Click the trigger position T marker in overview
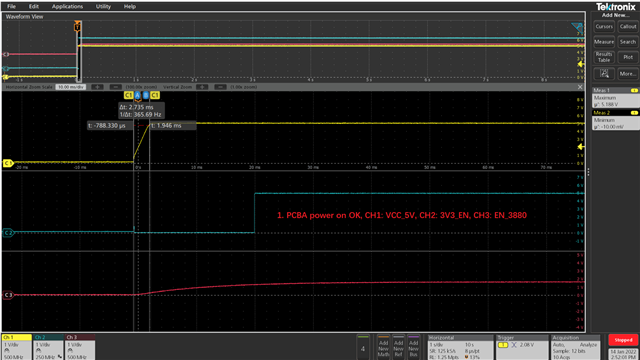640x360 pixels. pyautogui.click(x=77, y=27)
